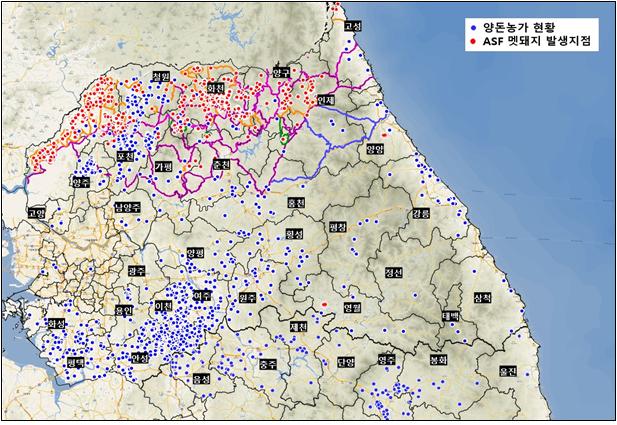Click the 화천 region label
This screenshot has height=425, width=617.
pos(214,89)
